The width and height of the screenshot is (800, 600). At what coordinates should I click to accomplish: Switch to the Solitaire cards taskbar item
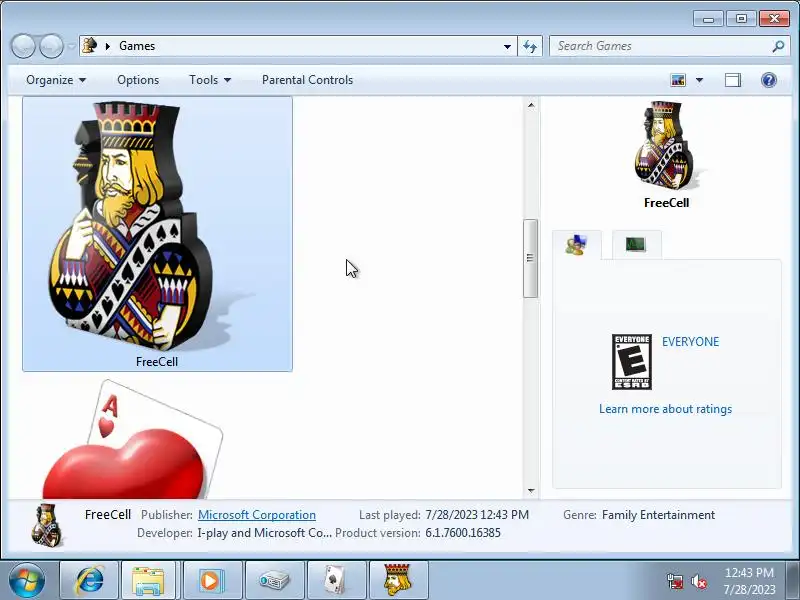coord(336,580)
